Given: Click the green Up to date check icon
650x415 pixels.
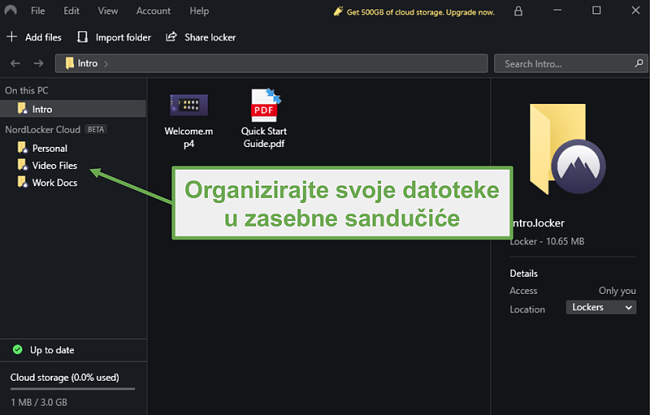Looking at the screenshot, I should [17, 349].
